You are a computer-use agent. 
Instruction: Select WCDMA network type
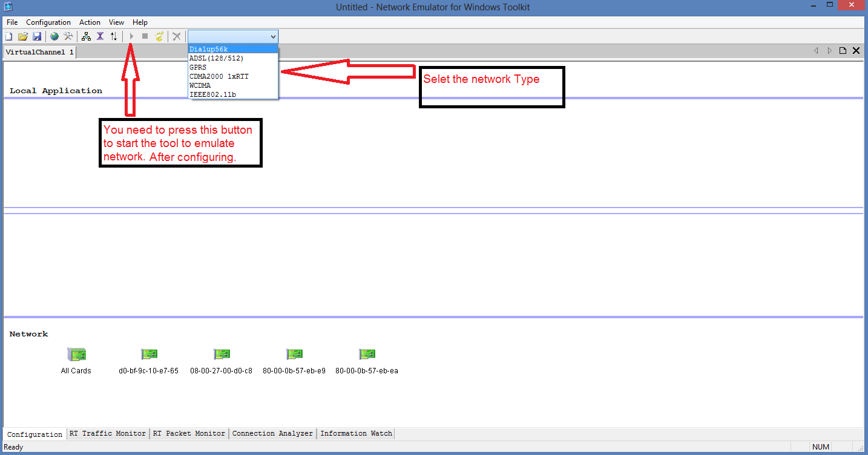point(200,85)
